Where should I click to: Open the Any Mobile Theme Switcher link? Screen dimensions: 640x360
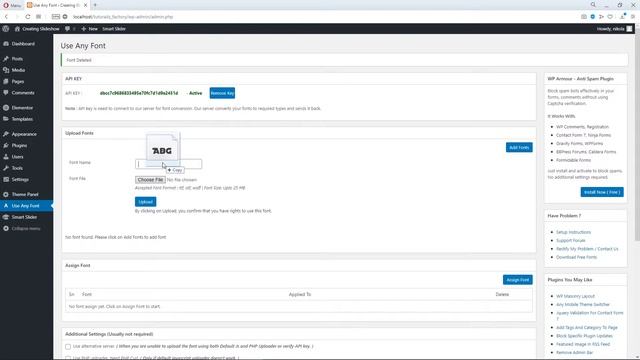click(582, 304)
